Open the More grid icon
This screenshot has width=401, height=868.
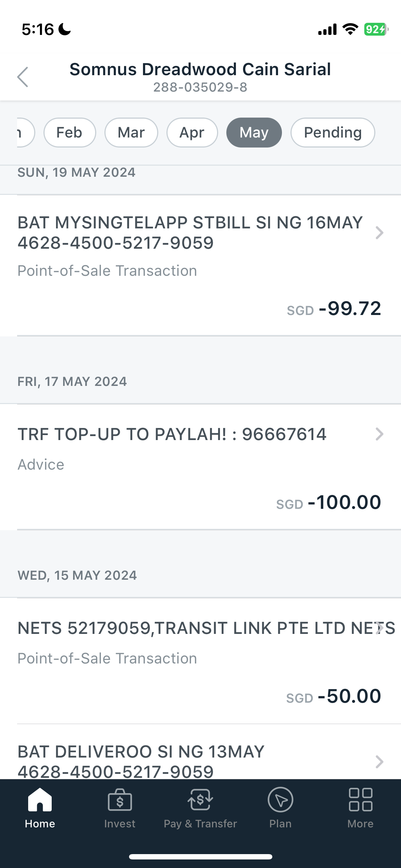coord(360,800)
